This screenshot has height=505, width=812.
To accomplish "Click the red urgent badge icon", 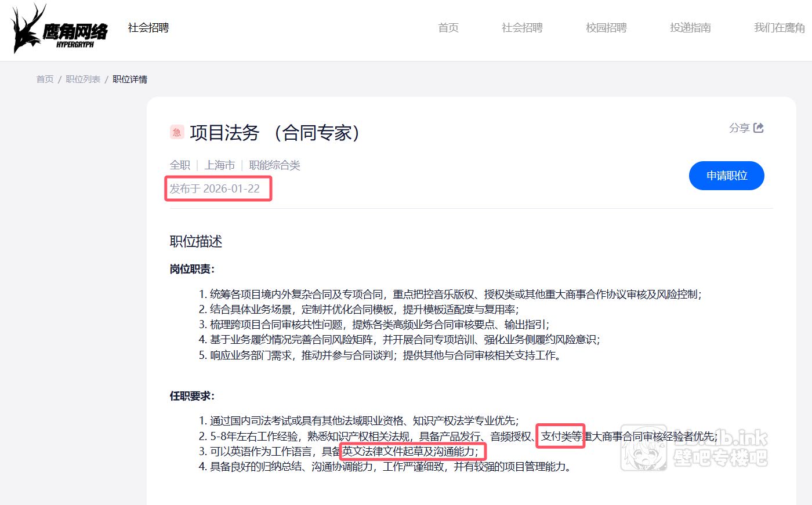I will point(177,132).
